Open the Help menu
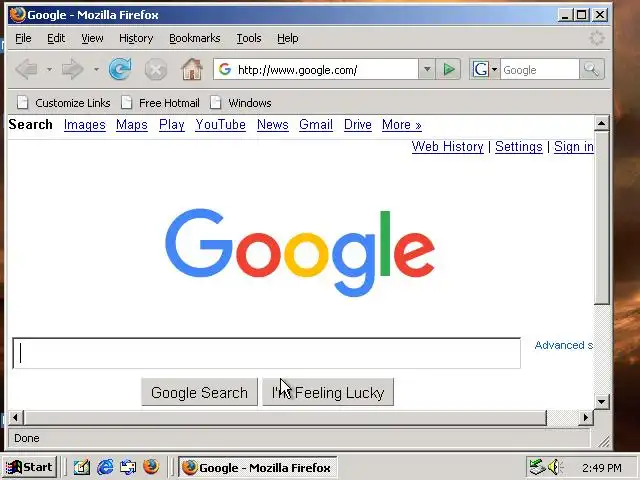The height and width of the screenshot is (480, 640). 288,38
